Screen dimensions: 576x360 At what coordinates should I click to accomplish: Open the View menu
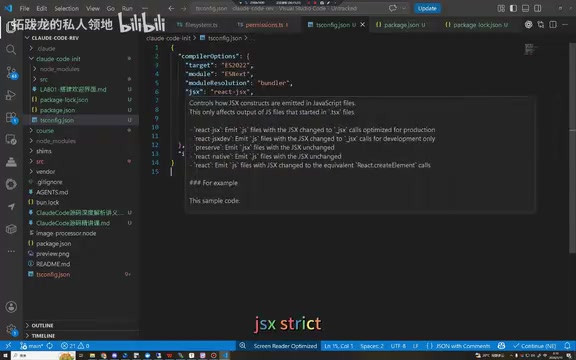(93, 8)
